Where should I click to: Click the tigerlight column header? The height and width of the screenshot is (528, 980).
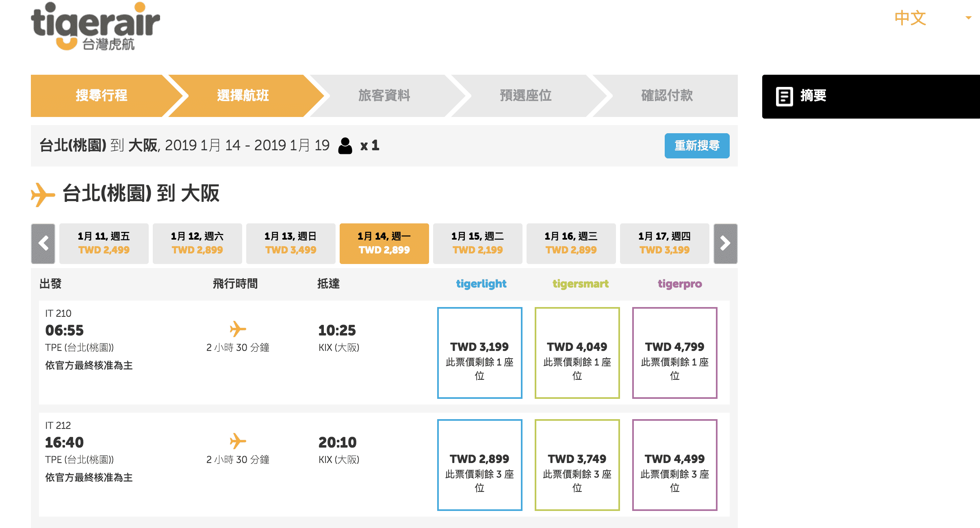point(481,284)
